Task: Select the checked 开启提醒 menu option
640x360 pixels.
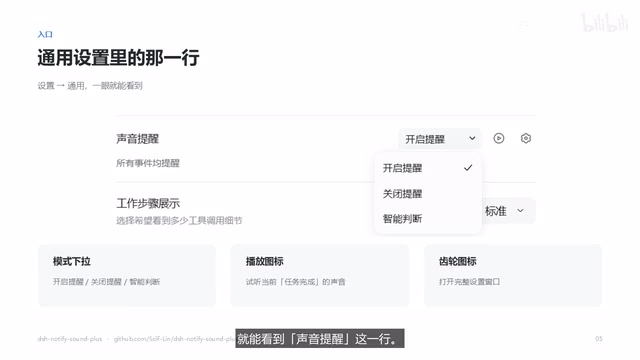Action: [428, 168]
